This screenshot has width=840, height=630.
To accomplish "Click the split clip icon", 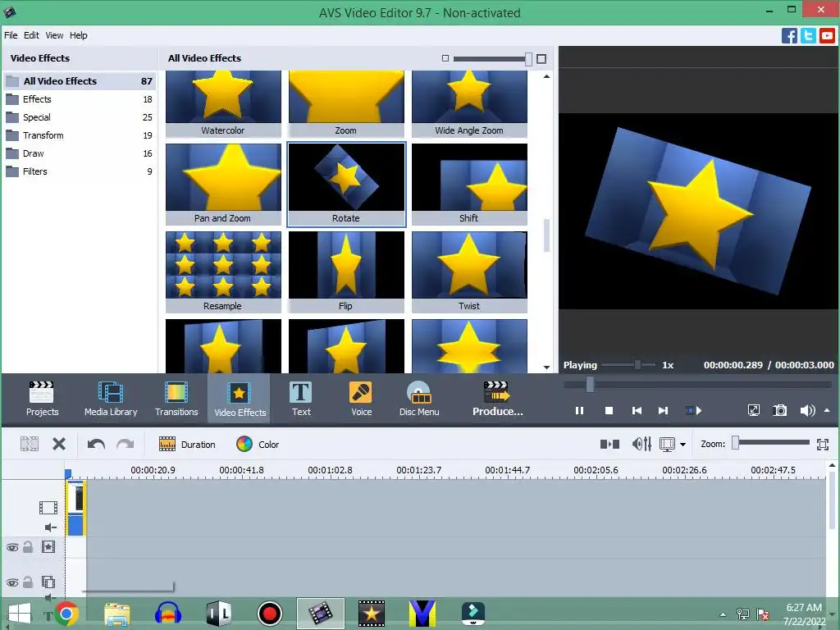I will [x=30, y=444].
